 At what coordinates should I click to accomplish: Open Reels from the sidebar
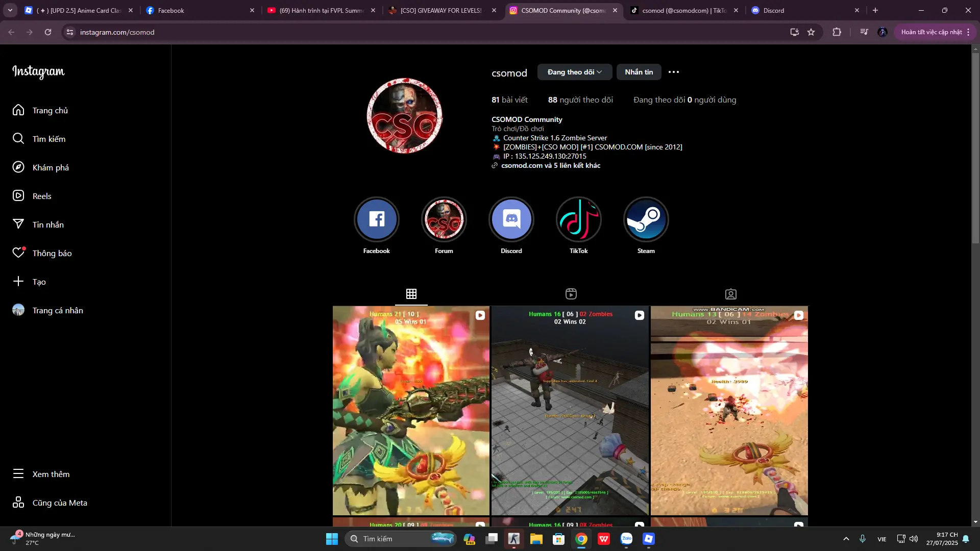coord(32,196)
